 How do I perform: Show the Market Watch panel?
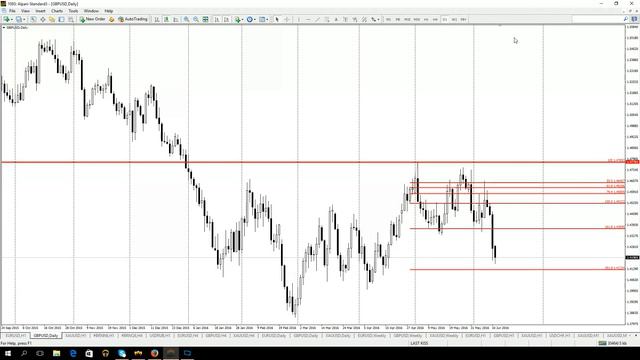pos(33,19)
